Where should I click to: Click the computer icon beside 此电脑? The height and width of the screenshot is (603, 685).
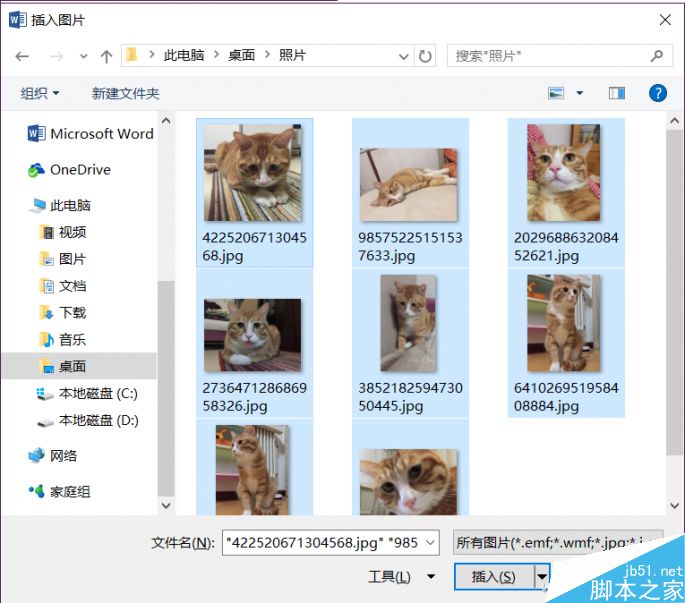click(x=38, y=205)
